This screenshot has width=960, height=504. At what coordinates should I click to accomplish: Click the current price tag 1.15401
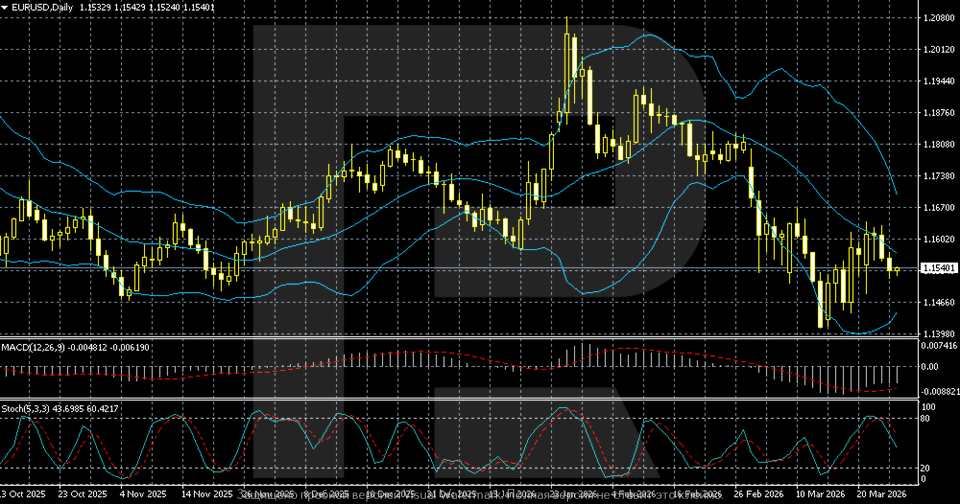(x=937, y=269)
